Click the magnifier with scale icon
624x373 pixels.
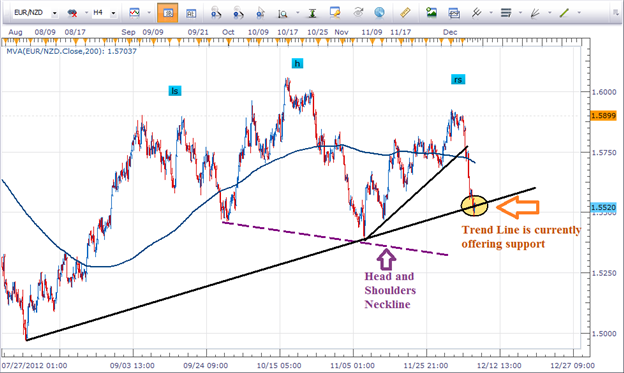[283, 13]
